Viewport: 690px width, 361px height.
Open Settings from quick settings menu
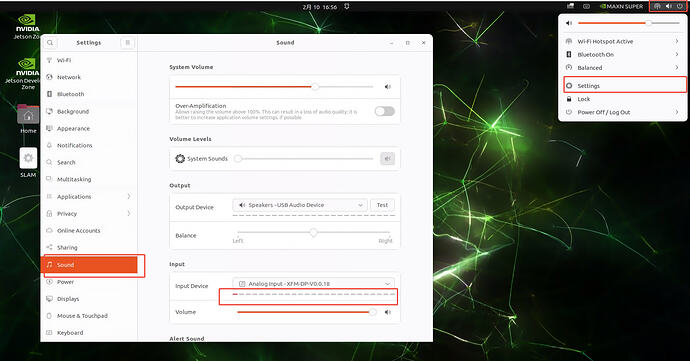pos(623,85)
